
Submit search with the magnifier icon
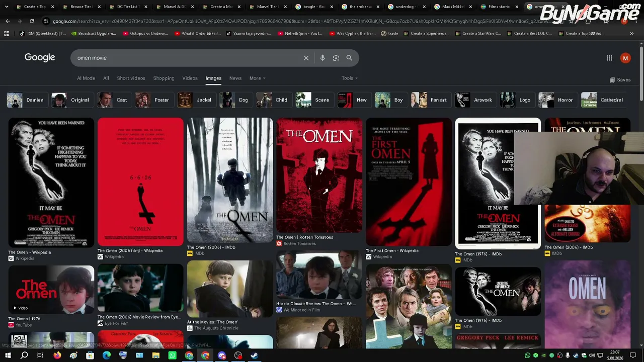[x=349, y=58]
